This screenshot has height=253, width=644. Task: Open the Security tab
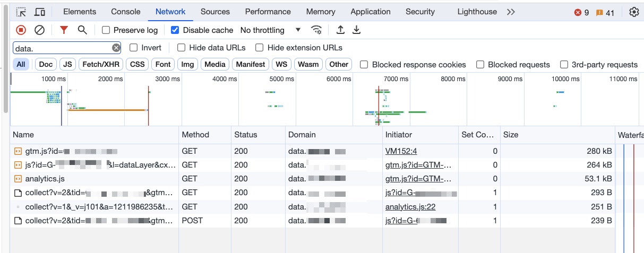click(x=420, y=12)
